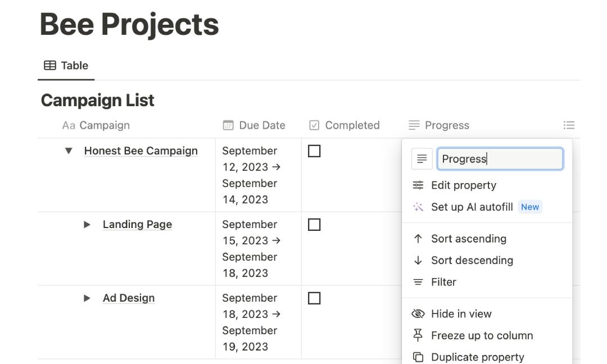This screenshot has width=607, height=364.
Task: Collapse the Honest Bee Campaign row
Action: pos(67,151)
